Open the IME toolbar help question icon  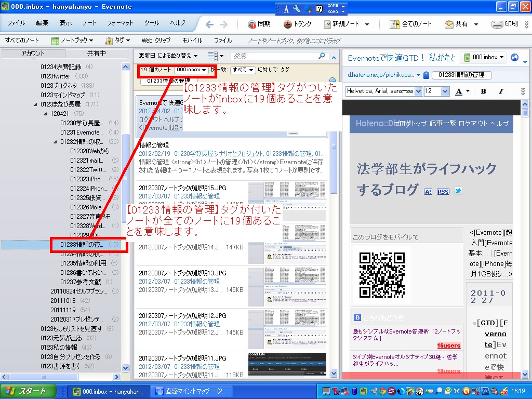tap(320, 9)
